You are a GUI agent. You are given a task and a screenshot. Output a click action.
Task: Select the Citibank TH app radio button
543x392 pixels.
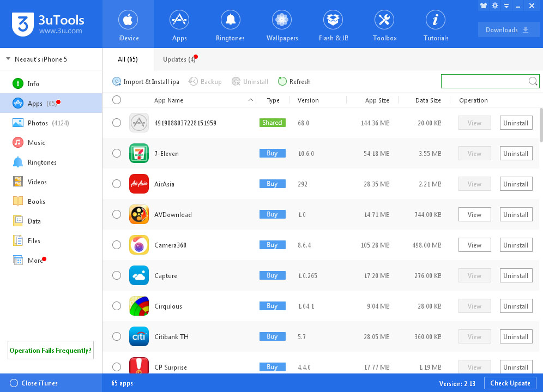click(117, 336)
